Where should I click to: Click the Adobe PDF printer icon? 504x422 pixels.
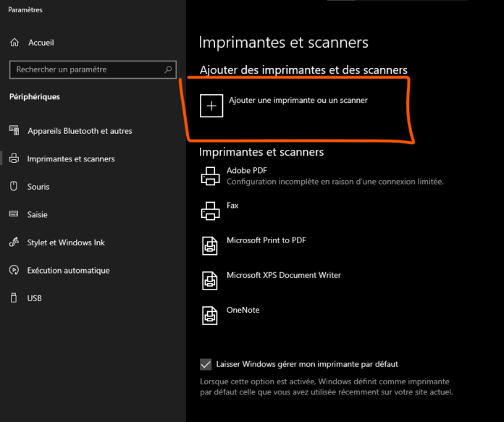[x=210, y=175]
